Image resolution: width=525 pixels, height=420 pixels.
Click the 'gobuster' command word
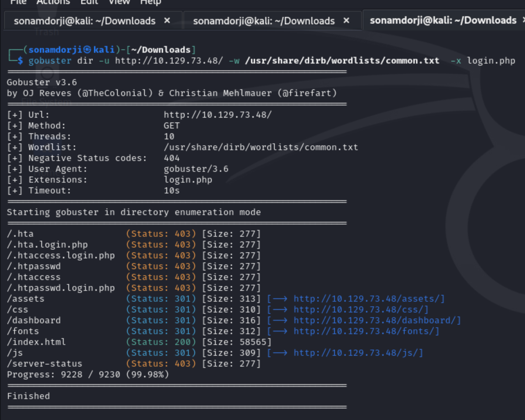coord(50,61)
